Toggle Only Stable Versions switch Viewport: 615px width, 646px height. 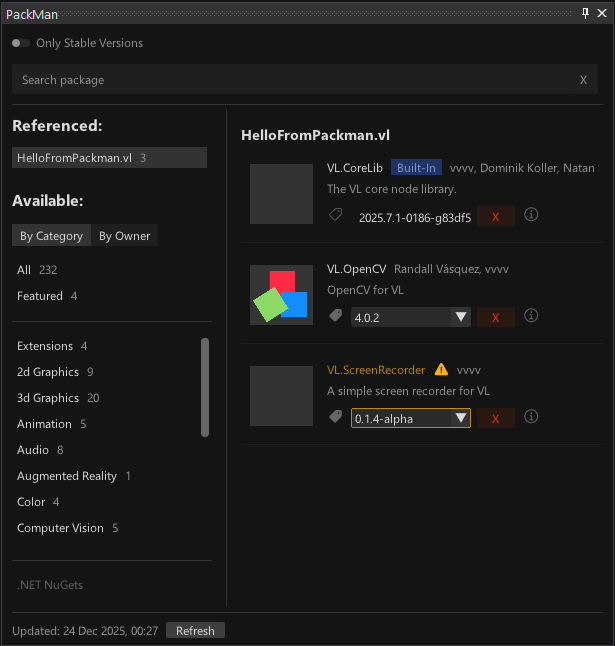(21, 44)
